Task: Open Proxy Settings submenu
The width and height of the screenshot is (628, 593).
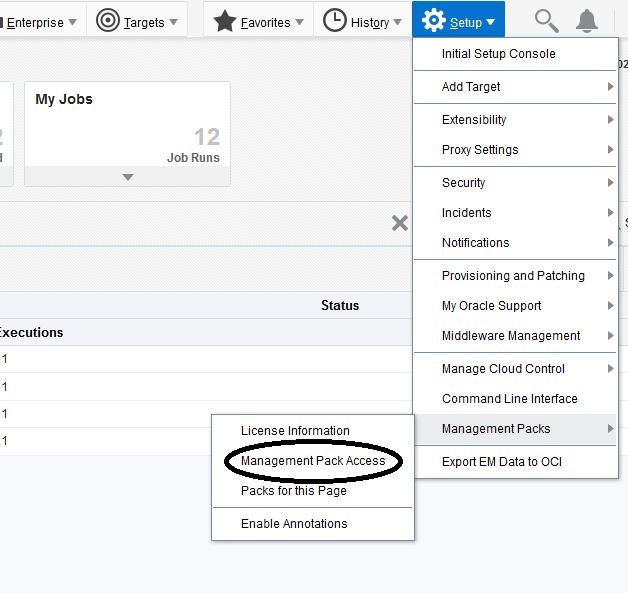Action: coord(515,150)
